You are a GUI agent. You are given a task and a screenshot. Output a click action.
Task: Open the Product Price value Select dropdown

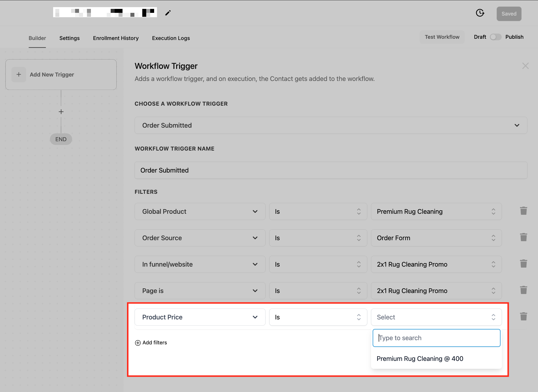(436, 317)
